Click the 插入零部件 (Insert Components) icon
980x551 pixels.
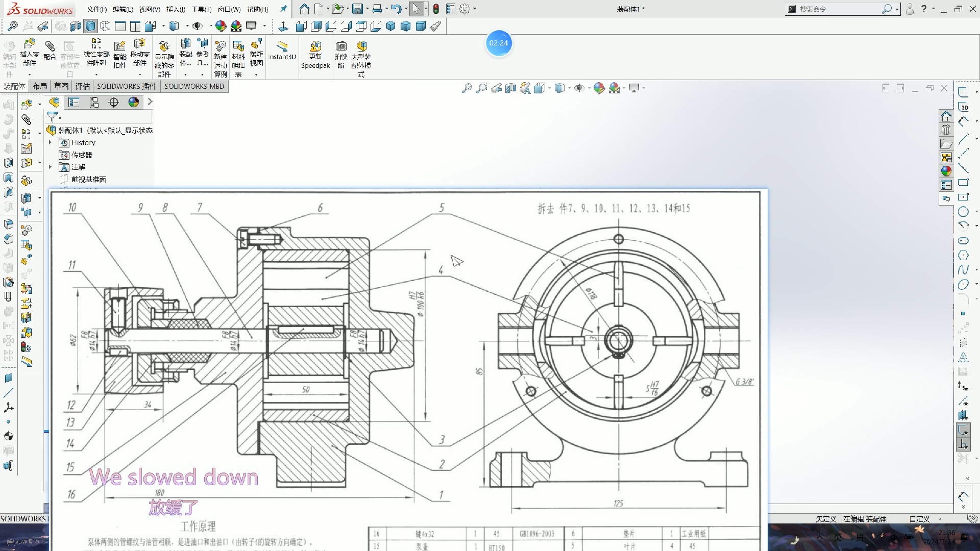pyautogui.click(x=30, y=53)
